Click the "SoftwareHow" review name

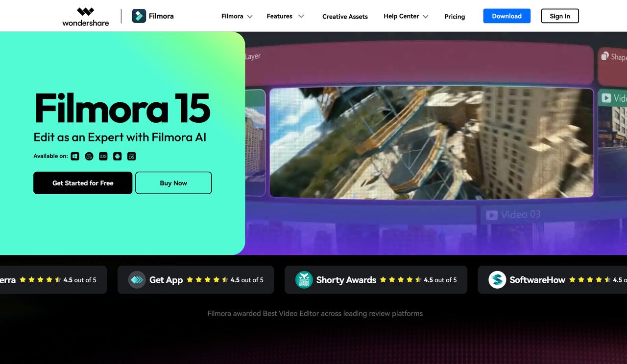pos(537,280)
